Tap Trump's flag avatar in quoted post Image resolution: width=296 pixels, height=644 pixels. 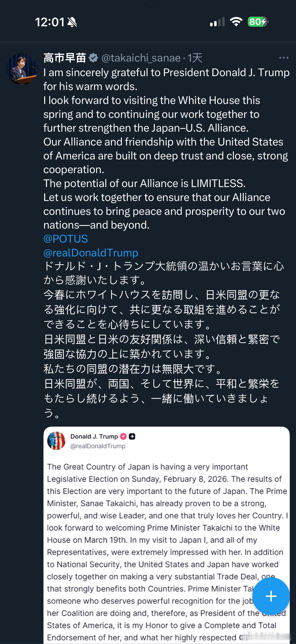pyautogui.click(x=57, y=441)
